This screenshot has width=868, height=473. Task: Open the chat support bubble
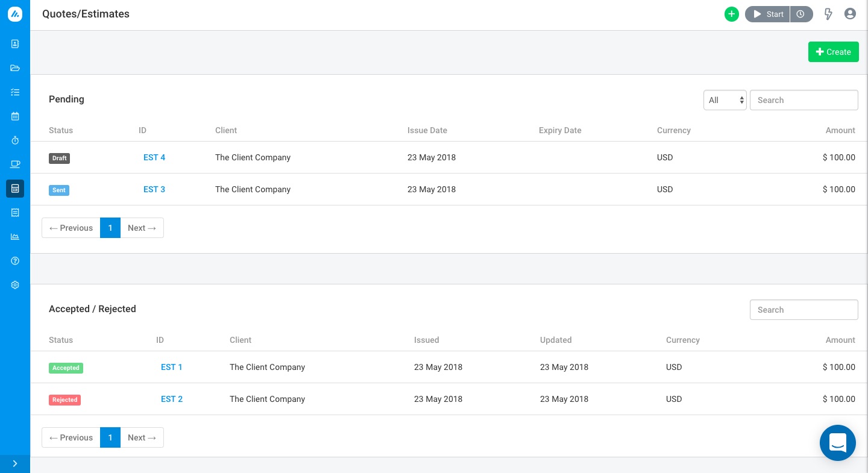coord(838,443)
